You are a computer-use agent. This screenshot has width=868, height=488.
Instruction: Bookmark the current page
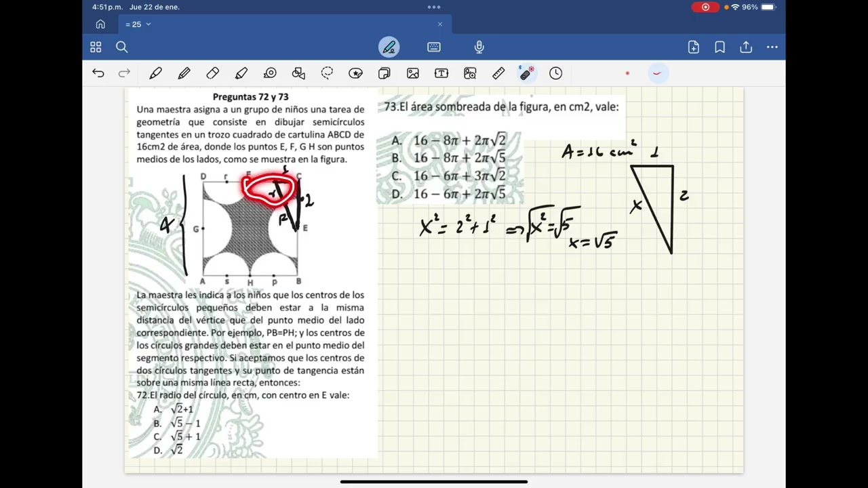tap(719, 47)
